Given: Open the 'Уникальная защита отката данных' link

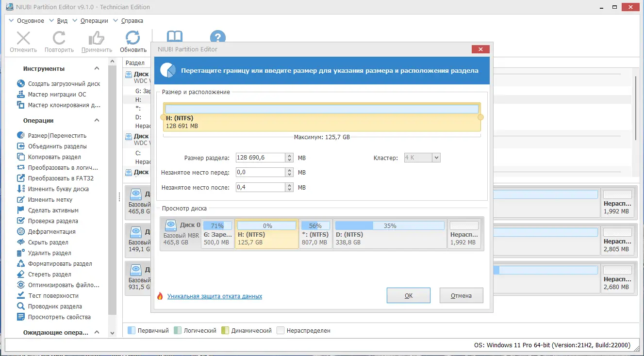Looking at the screenshot, I should pyautogui.click(x=215, y=296).
